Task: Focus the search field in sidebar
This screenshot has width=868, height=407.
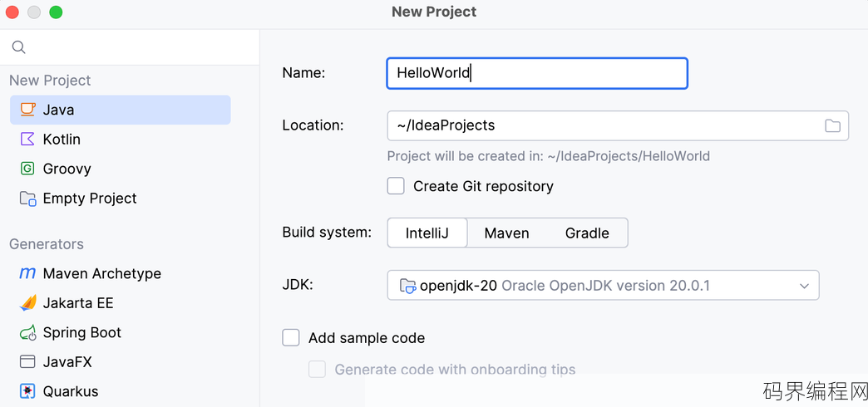Action: [130, 47]
